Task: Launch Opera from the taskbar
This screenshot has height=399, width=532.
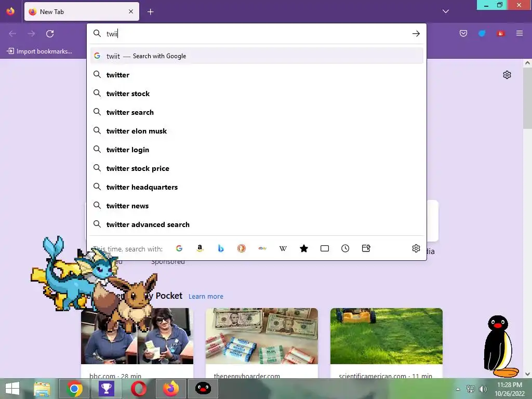Action: point(138,389)
